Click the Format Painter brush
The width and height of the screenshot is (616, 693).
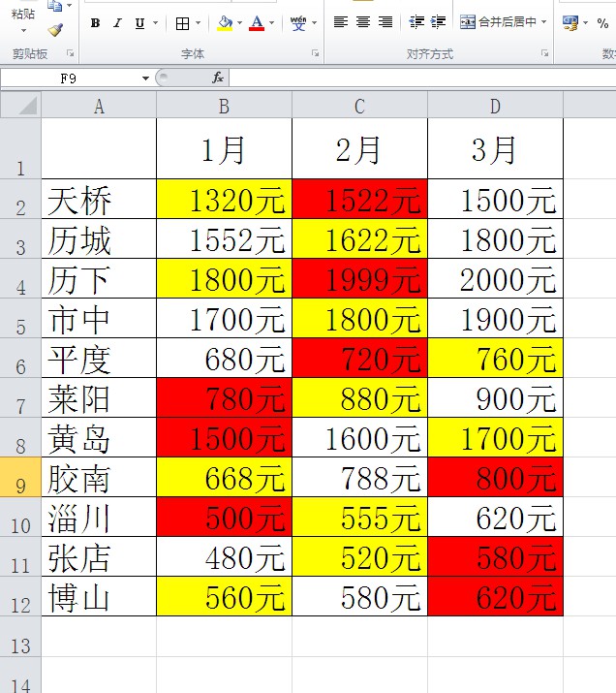coord(55,30)
